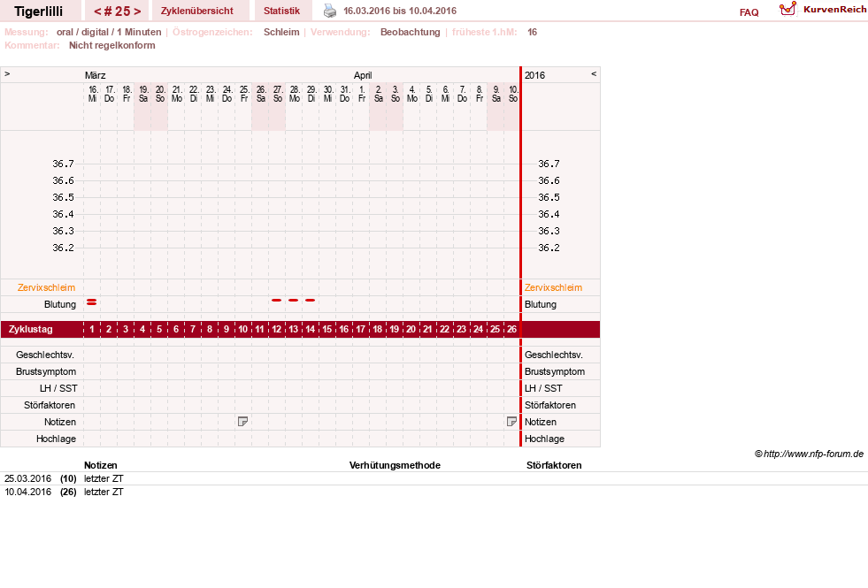The height and width of the screenshot is (588, 868).
Task: Click the left Zervixschleim row label
Action: coord(47,287)
